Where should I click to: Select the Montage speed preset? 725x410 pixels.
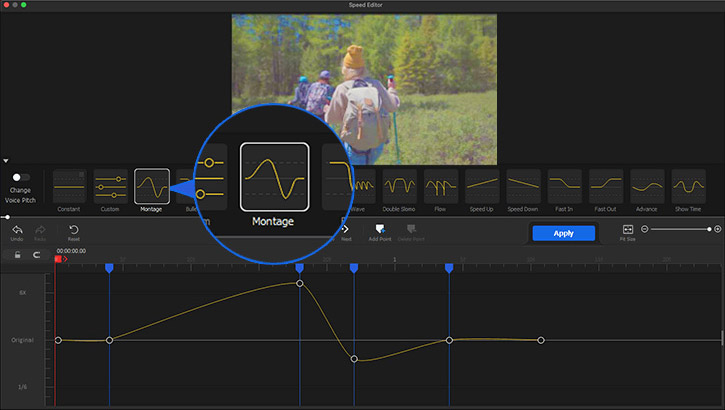click(x=152, y=186)
